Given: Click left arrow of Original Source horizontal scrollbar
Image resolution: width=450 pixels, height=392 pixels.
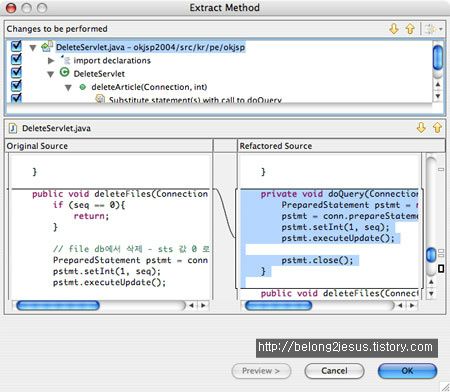Looking at the screenshot, I should [191, 305].
